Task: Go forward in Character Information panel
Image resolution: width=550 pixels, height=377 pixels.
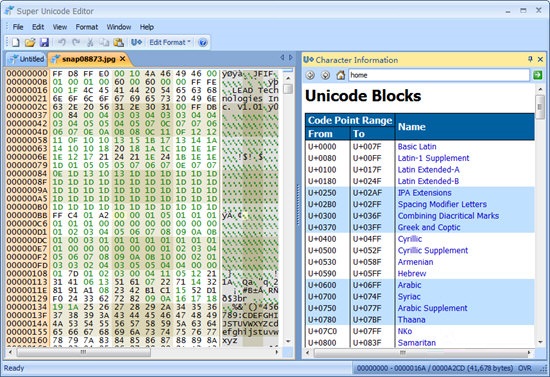Action: [x=326, y=75]
